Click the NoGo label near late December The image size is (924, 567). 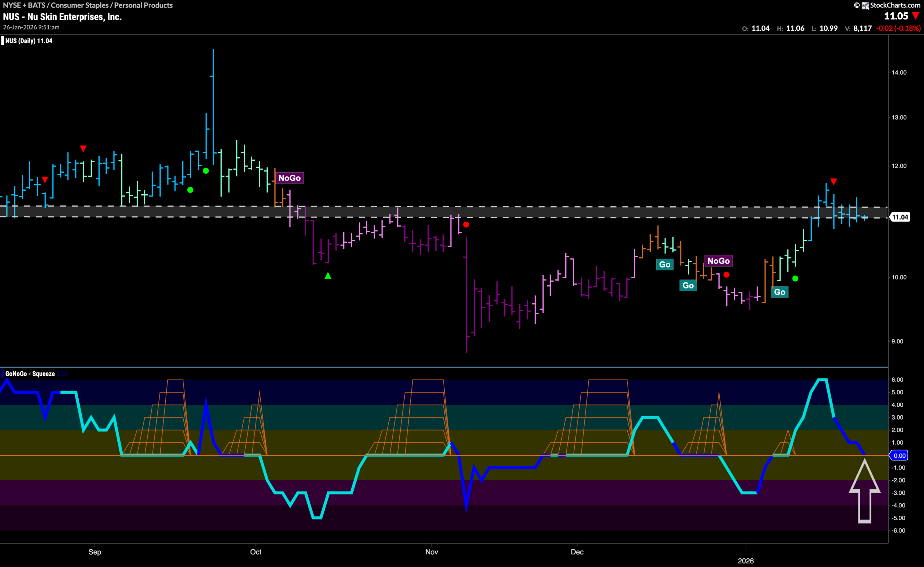[x=719, y=261]
